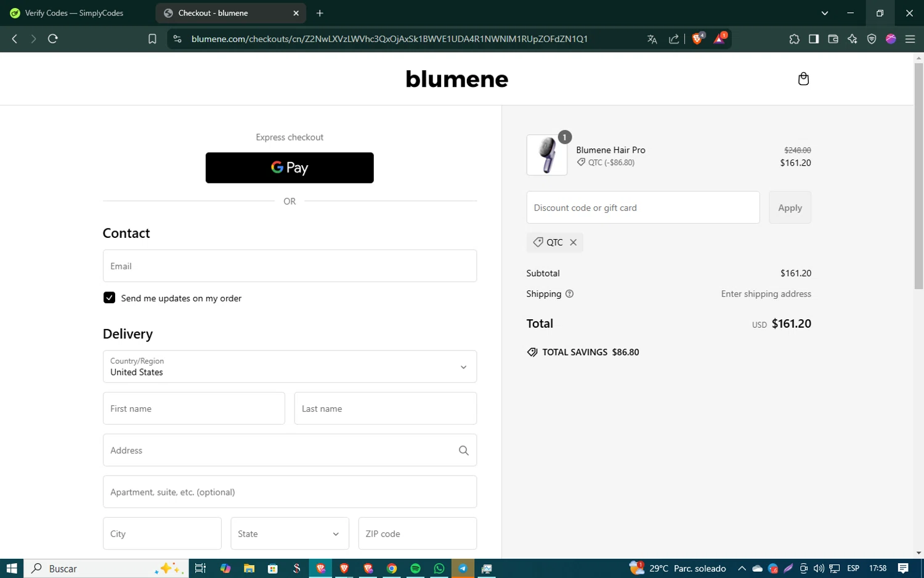
Task: Open the Brave Wallet icon
Action: [x=833, y=39]
